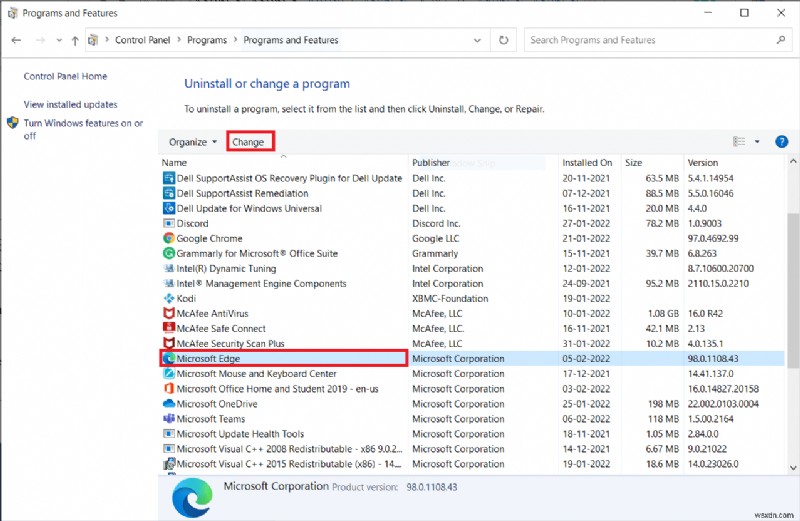Viewport: 800px width, 521px height.
Task: Go up one level with Up arrow
Action: pyautogui.click(x=75, y=40)
